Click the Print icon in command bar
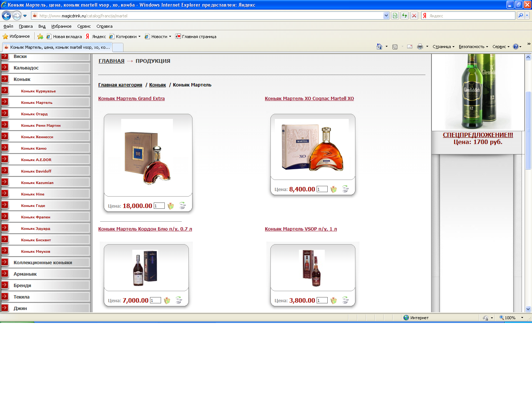 coord(420,47)
